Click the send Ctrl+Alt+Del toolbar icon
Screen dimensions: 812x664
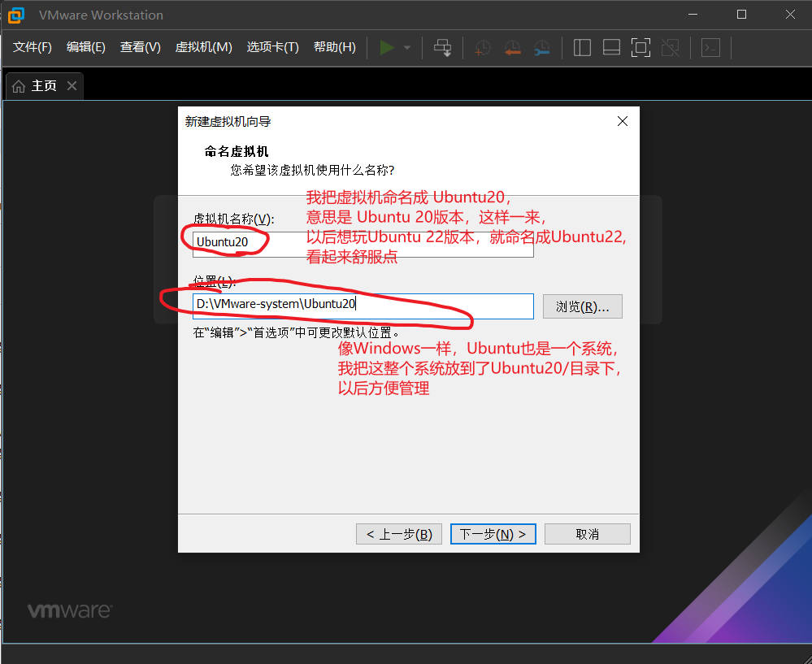[443, 48]
